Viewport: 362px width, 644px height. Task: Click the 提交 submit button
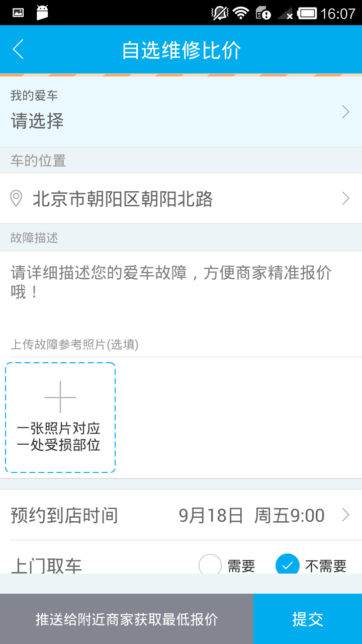[308, 619]
